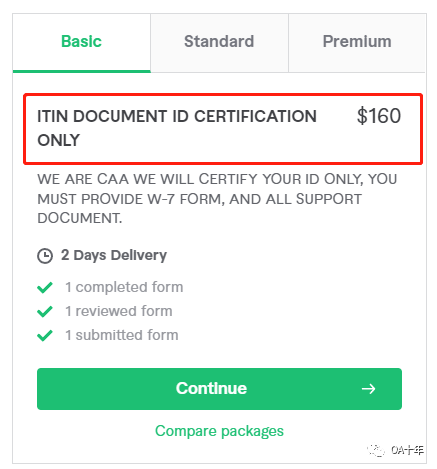Open the Compare packages link
This screenshot has width=437, height=469.
219,431
